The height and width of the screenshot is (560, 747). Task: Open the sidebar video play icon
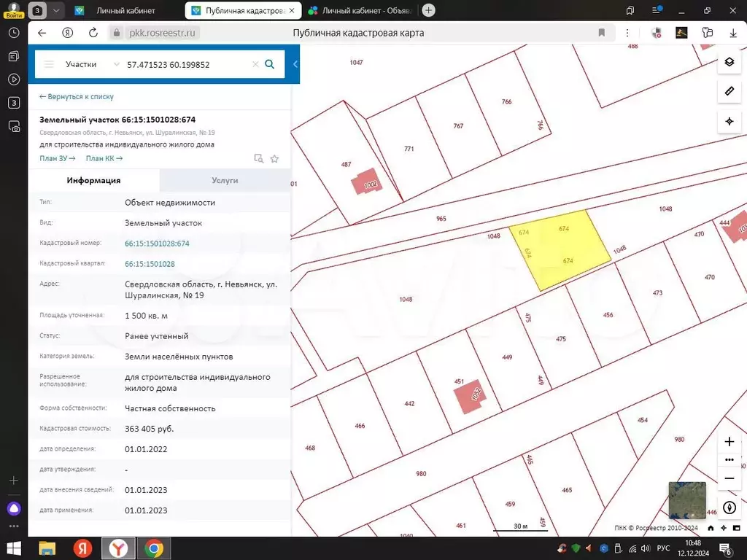pos(14,79)
